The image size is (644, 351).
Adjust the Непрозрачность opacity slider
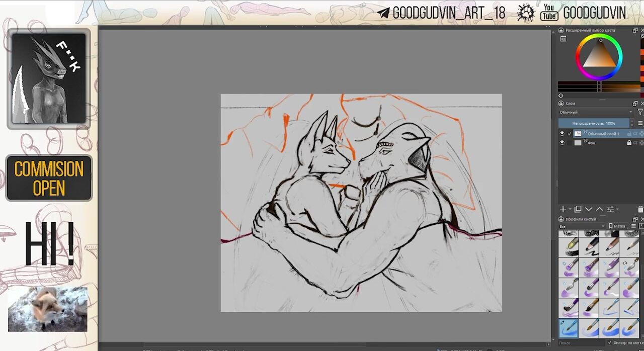[x=594, y=123]
